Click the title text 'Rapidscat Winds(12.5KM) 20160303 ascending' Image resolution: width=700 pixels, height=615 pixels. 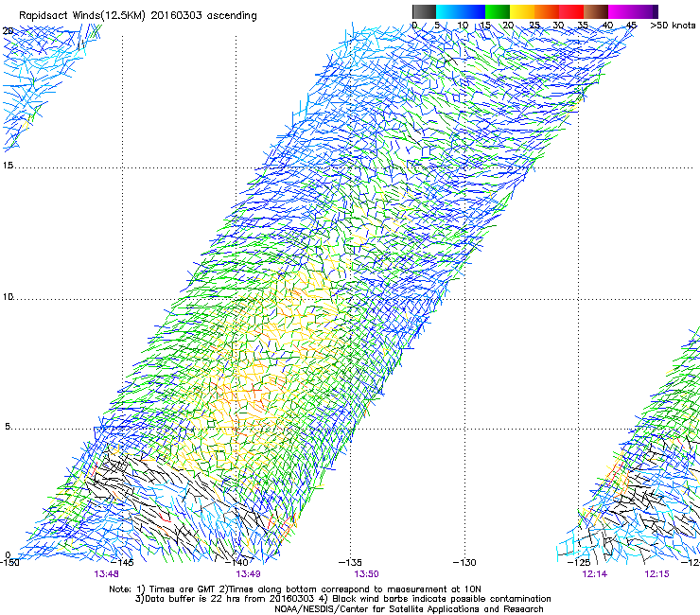pyautogui.click(x=138, y=16)
